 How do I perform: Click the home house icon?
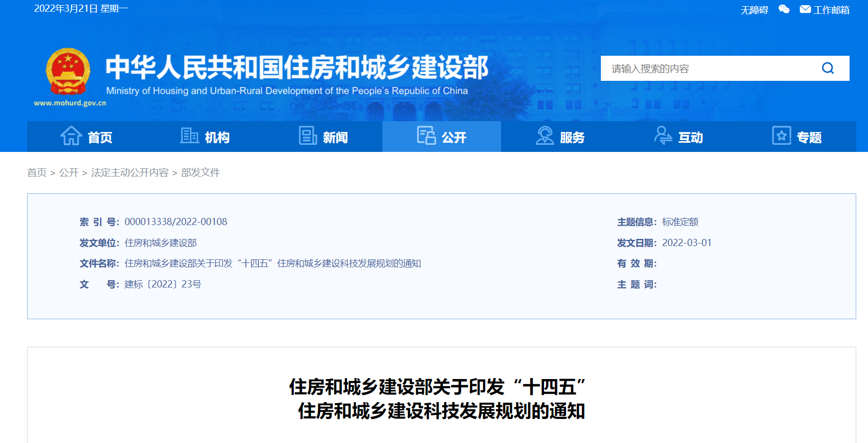coord(71,136)
